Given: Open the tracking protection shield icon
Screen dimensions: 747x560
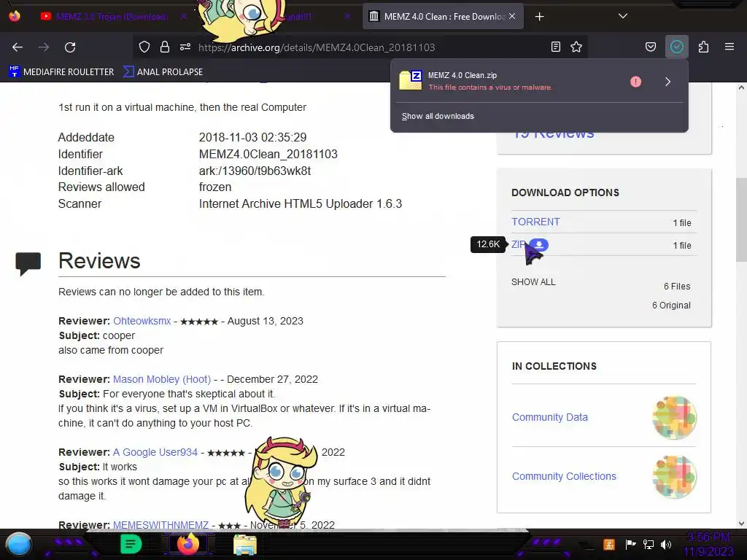Looking at the screenshot, I should coord(144,47).
